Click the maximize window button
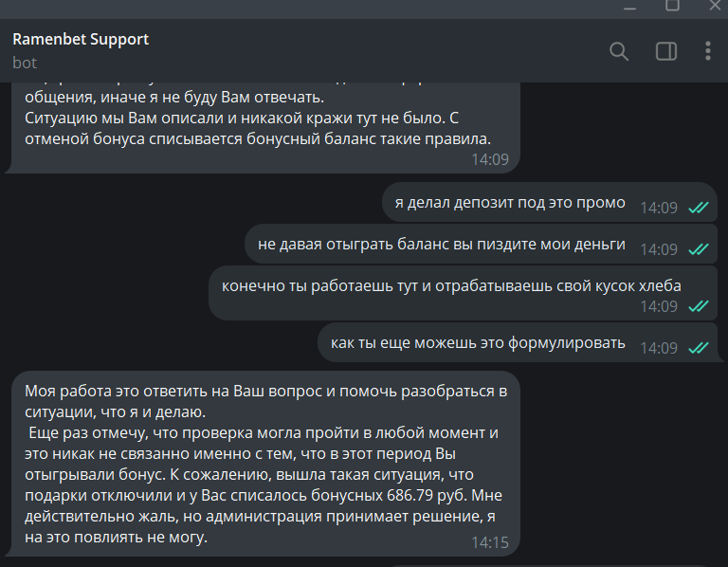The image size is (728, 567). (x=672, y=5)
